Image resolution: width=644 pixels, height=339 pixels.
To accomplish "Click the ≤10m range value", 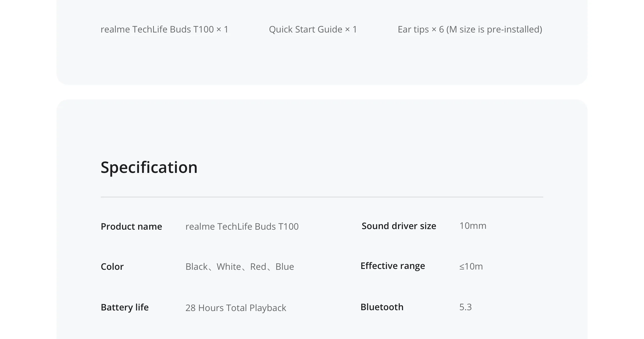I will click(x=471, y=266).
